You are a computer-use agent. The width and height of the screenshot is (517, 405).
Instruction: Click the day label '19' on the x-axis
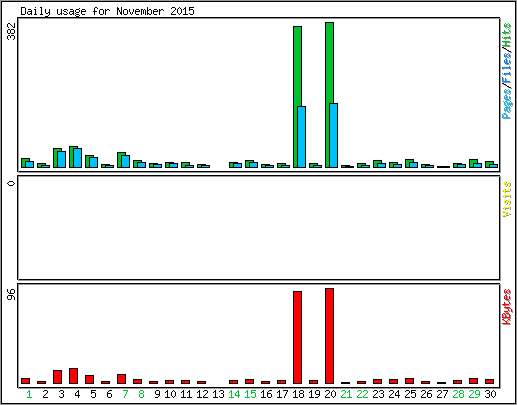pos(314,394)
